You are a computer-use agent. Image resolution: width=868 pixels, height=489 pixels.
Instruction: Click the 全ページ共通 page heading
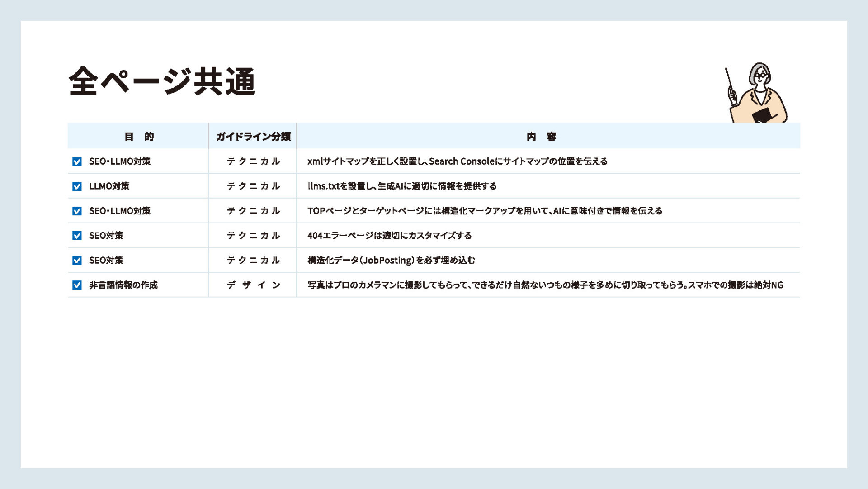coord(162,81)
